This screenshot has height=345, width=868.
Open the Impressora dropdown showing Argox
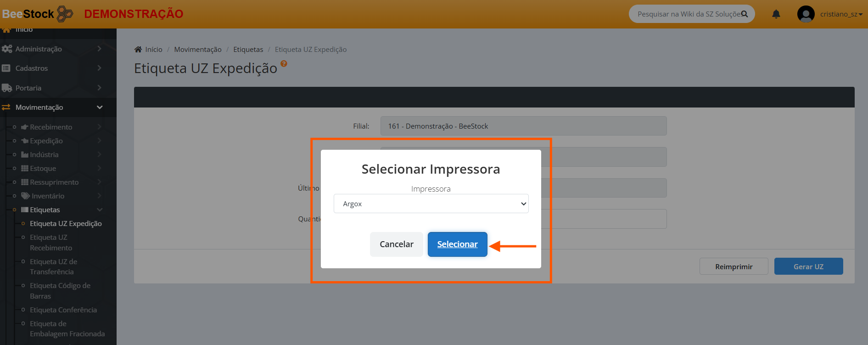[x=431, y=204]
